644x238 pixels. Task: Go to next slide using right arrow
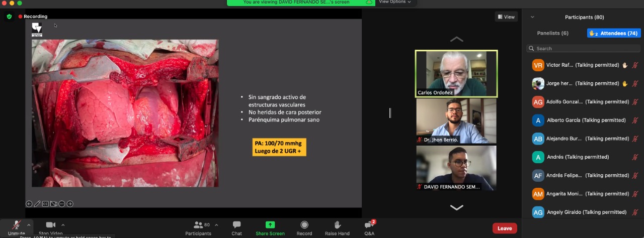point(70,204)
